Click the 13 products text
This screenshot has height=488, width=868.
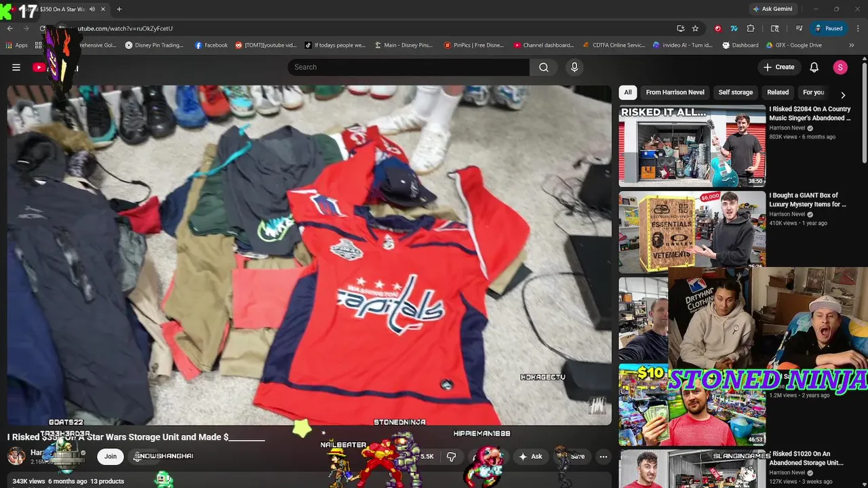pos(107,481)
